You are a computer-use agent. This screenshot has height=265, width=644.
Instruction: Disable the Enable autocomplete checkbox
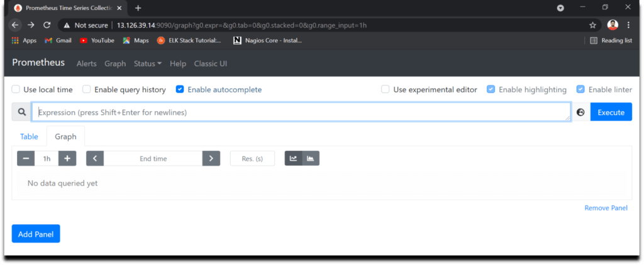(179, 89)
